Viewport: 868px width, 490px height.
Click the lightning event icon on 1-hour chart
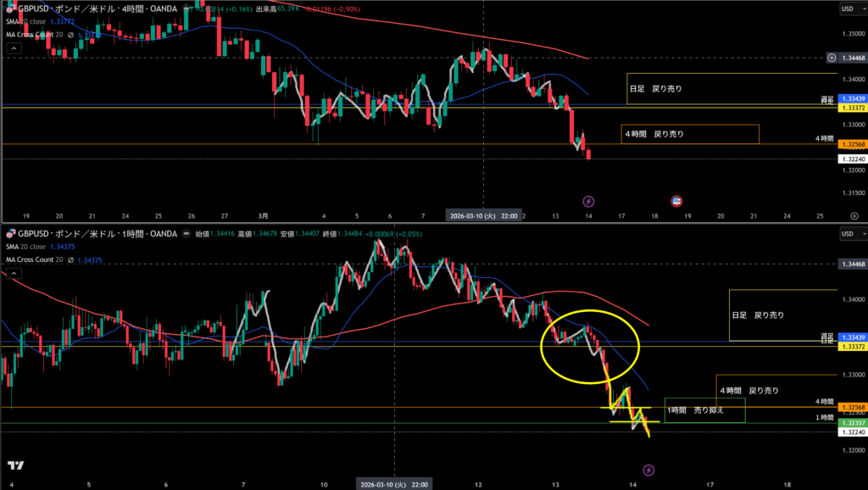648,469
